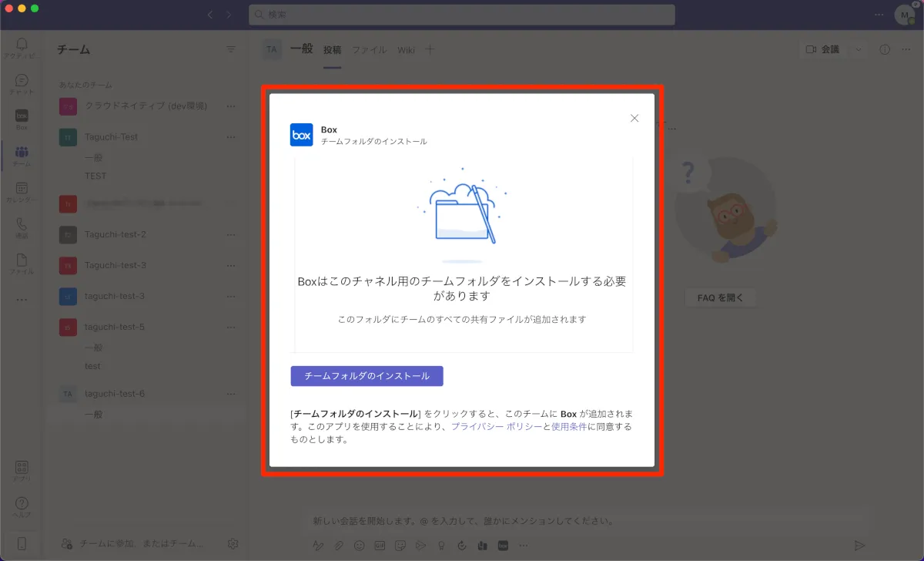This screenshot has width=924, height=561.
Task: Open more messaging extensions ellipsis in compose bar
Action: pos(524,546)
